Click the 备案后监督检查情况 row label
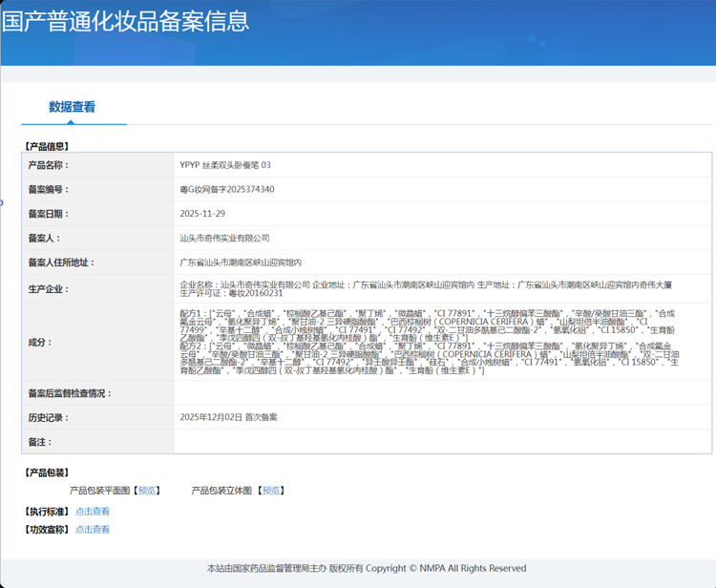This screenshot has height=588, width=716. 70,393
